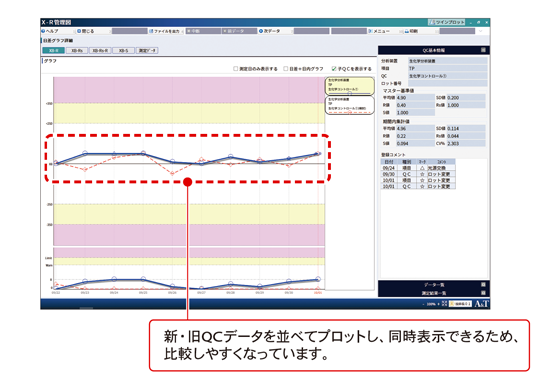
Task: Select the 09/24 光源交換 comment row
Action: (418, 168)
